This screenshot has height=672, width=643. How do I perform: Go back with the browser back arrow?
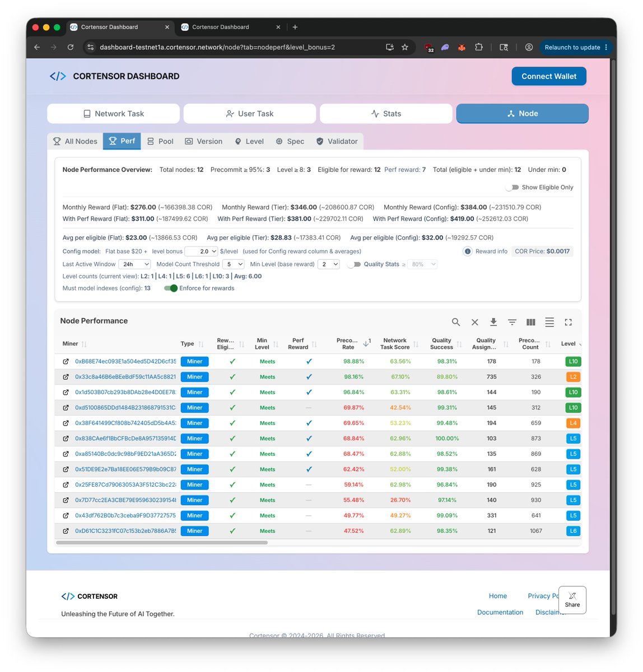(x=37, y=48)
